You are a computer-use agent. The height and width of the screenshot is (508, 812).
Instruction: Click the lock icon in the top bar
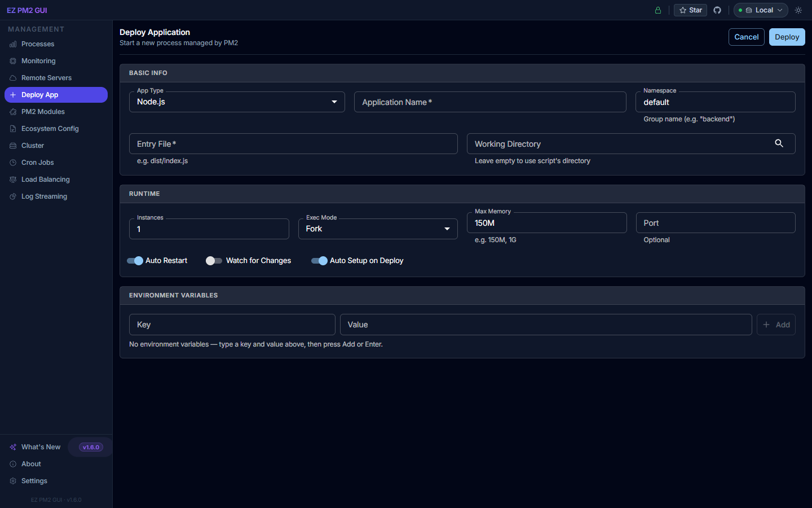657,10
